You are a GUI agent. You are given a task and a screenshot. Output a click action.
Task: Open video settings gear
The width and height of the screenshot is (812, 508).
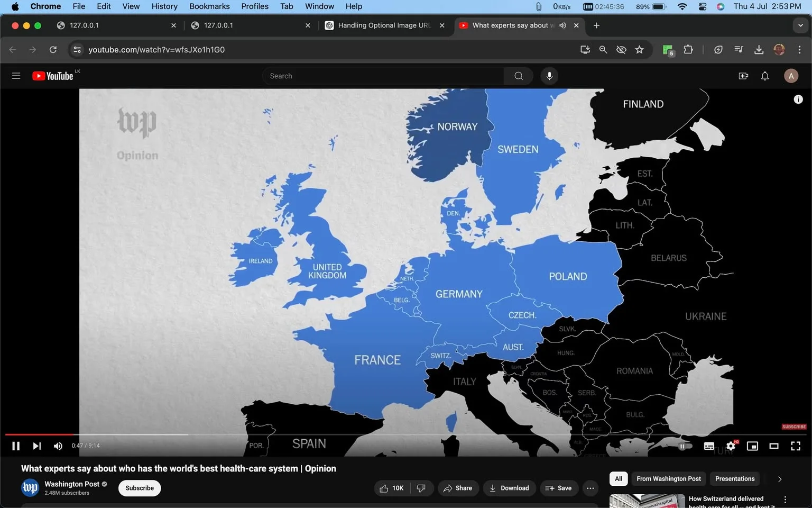[731, 446]
